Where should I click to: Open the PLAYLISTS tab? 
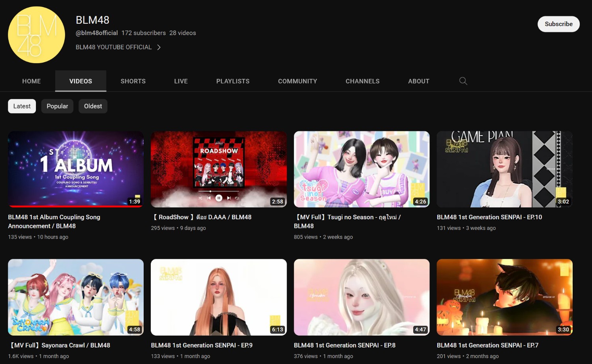point(233,81)
